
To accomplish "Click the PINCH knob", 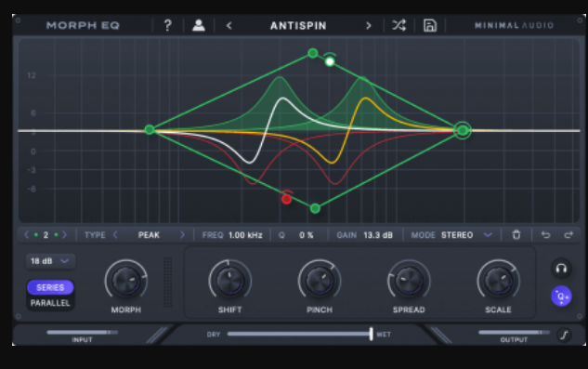I will click(x=320, y=281).
